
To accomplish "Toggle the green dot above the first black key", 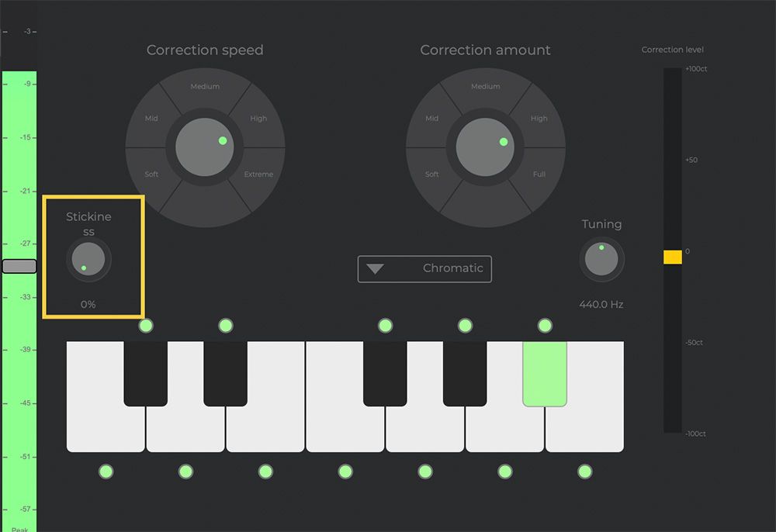I will pyautogui.click(x=146, y=326).
